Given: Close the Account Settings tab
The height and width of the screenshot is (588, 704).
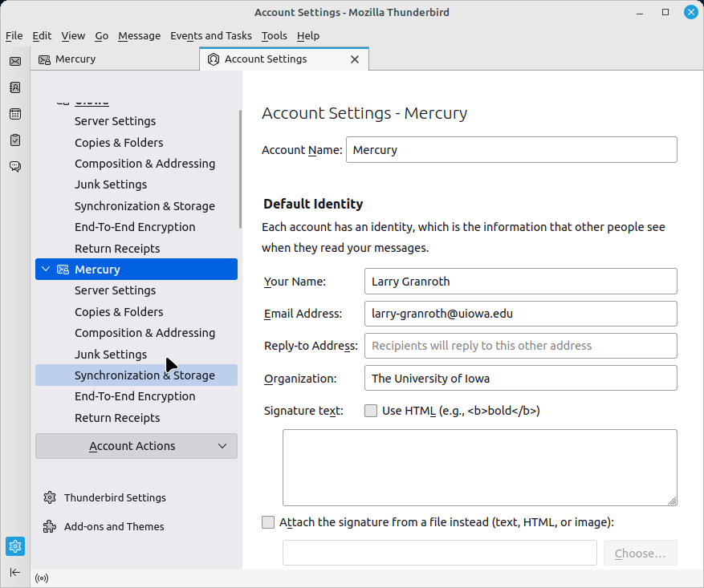Looking at the screenshot, I should pos(355,59).
